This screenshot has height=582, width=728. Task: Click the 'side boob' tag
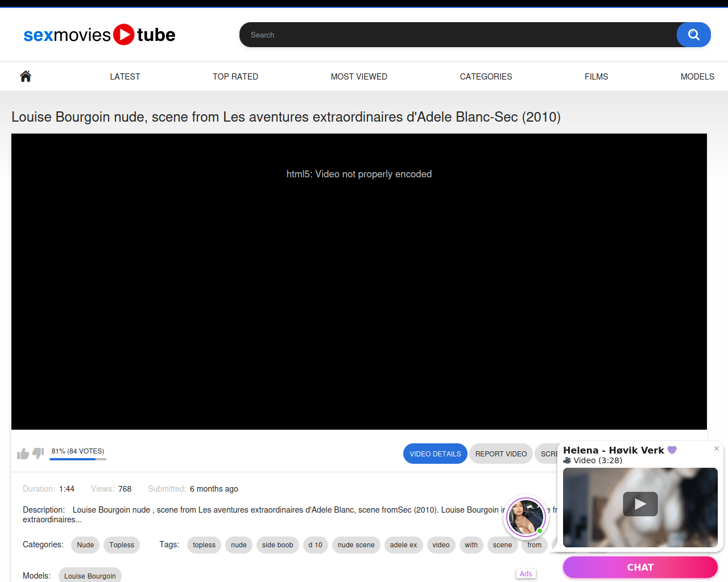coord(278,545)
